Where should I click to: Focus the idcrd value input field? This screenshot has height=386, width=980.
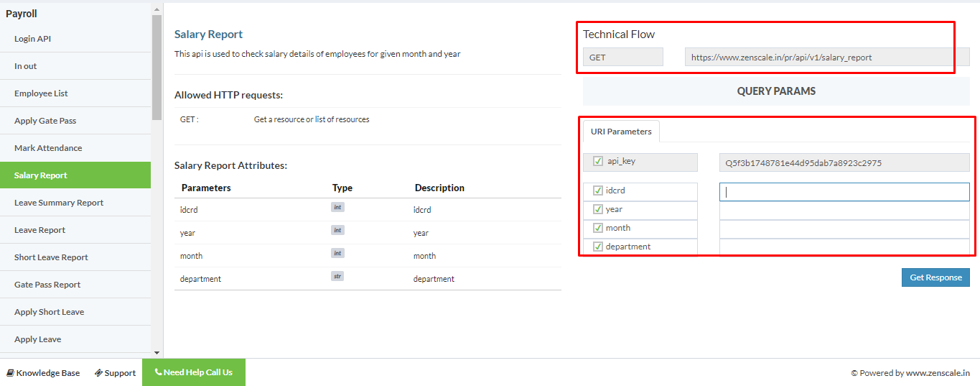[x=844, y=192]
